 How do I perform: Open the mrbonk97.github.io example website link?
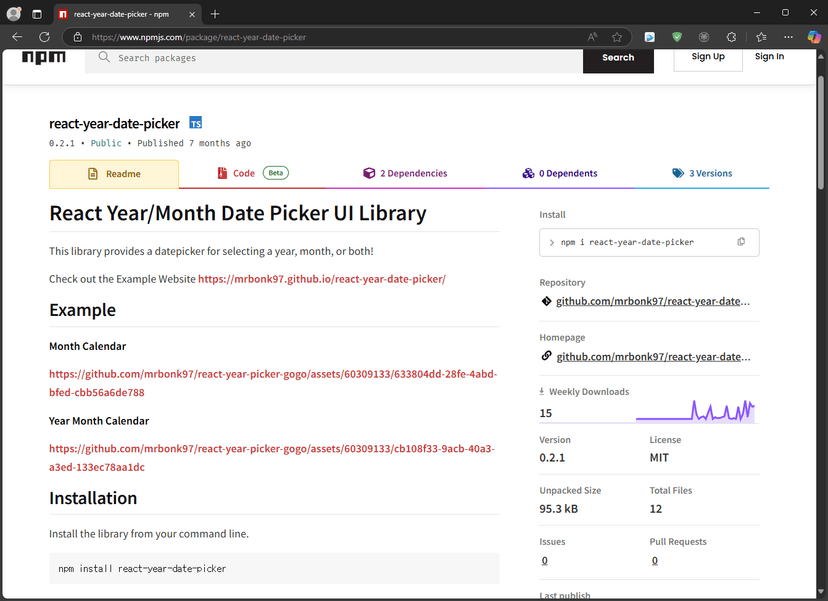[x=322, y=279]
